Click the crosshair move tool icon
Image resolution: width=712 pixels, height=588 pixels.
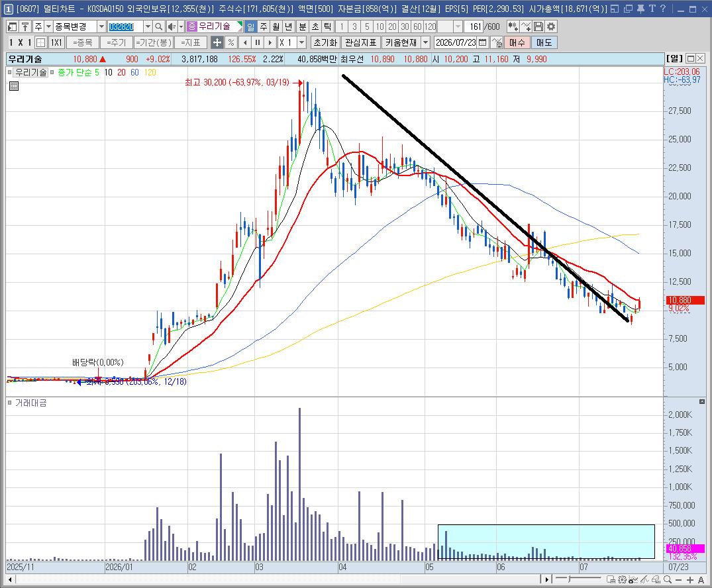click(217, 42)
